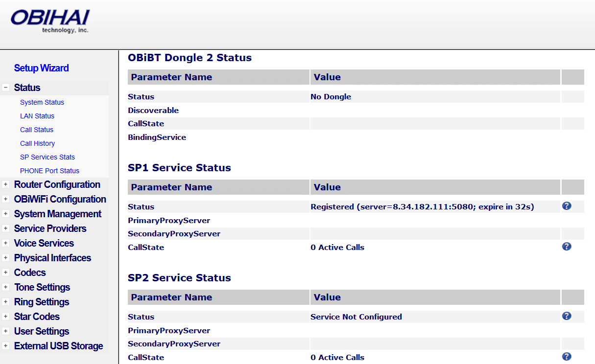Expand Physical Interfaces section

6,258
